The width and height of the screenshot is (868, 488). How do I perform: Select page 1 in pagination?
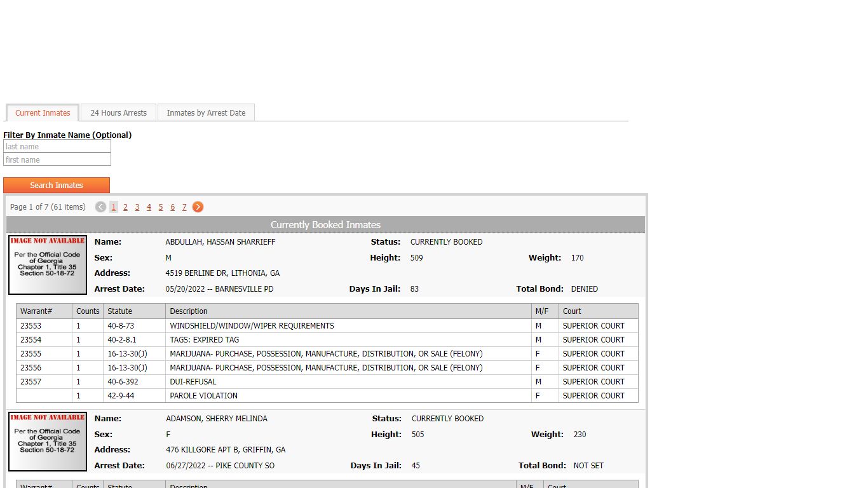[114, 207]
